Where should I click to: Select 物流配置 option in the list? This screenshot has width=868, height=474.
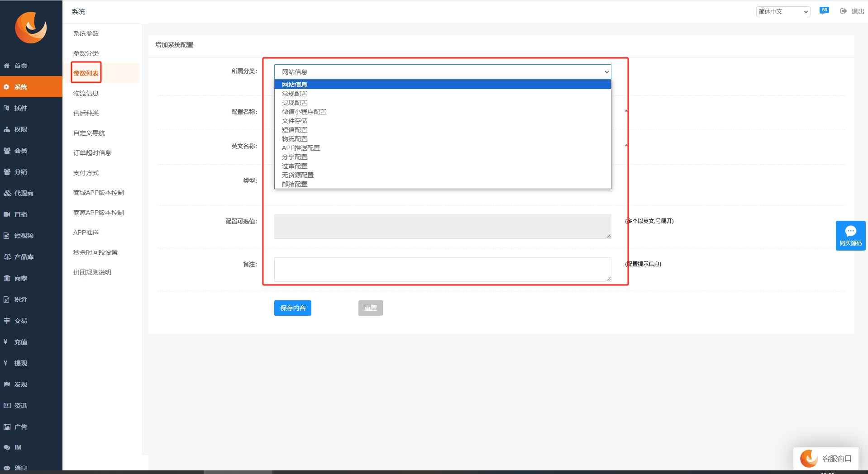443,139
